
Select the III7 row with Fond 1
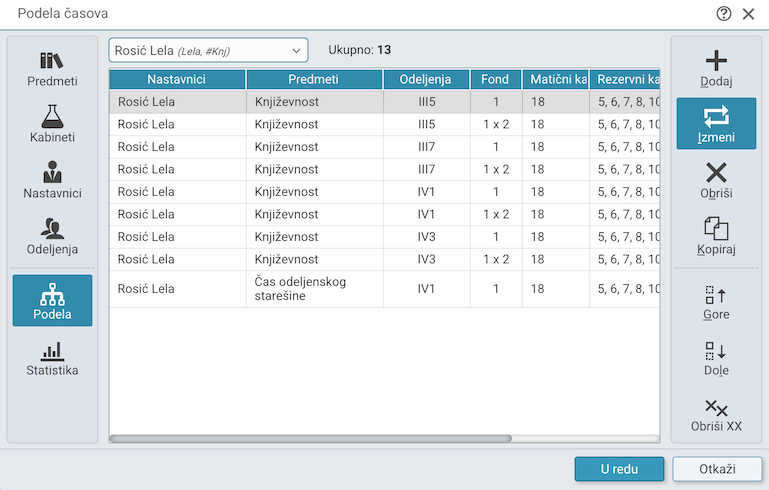coord(384,147)
